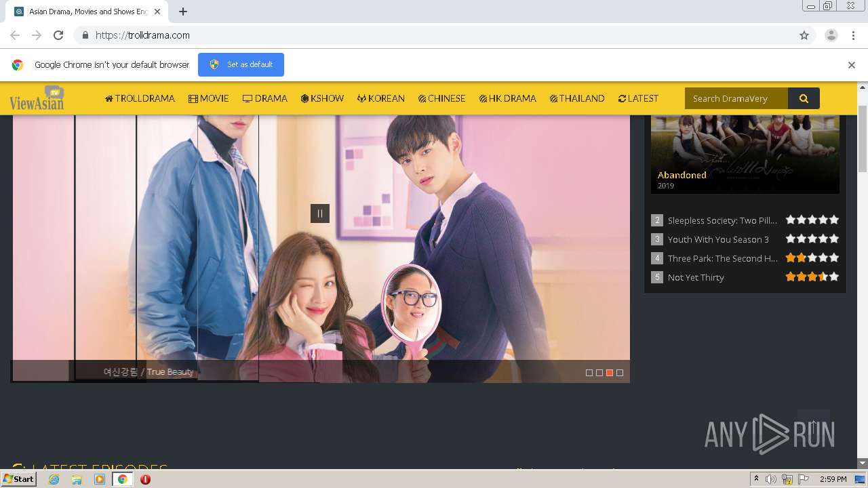The image size is (868, 488).
Task: Open Youth With You Season 3 link
Action: pyautogui.click(x=718, y=239)
